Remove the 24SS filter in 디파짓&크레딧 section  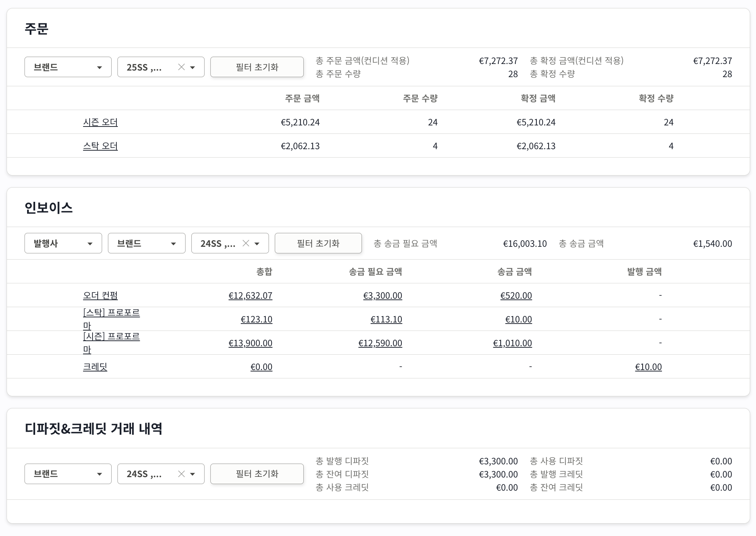(181, 474)
